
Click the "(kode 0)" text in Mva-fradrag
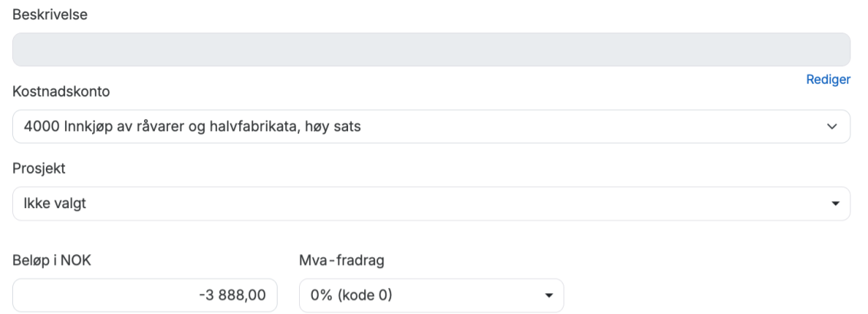click(x=366, y=296)
